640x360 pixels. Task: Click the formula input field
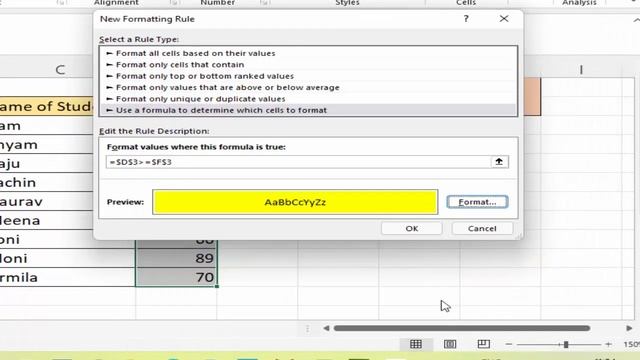(298, 162)
